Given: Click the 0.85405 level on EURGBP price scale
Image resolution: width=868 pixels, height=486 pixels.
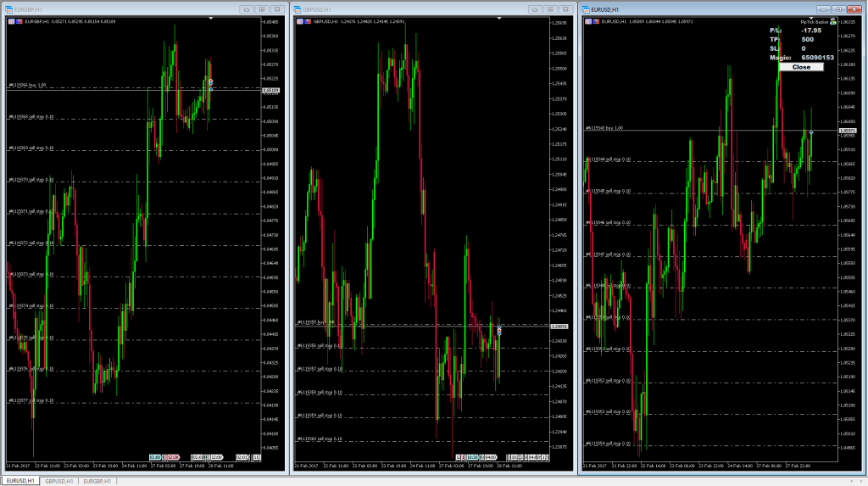Looking at the screenshot, I should [x=270, y=22].
